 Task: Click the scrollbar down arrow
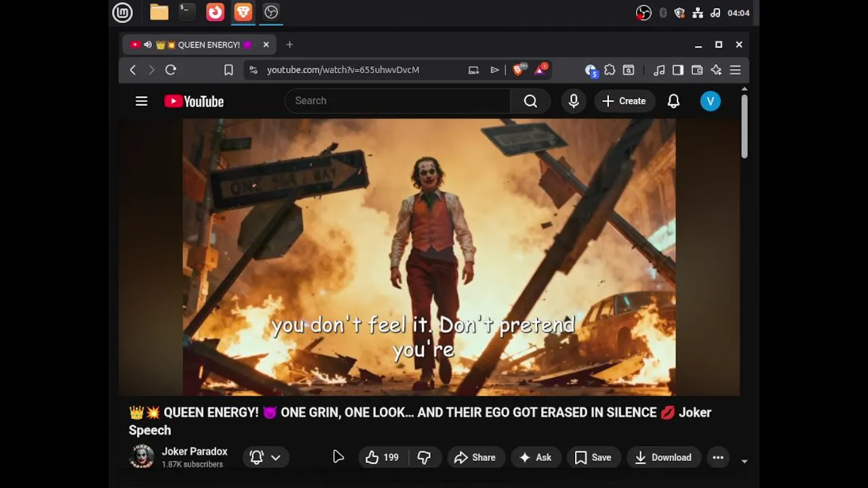click(x=744, y=461)
